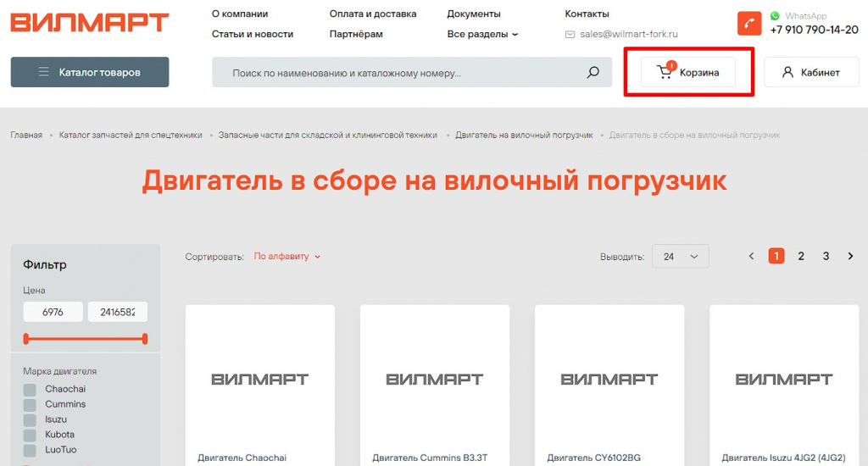Click the Двигатель CY6102BG product title
This screenshot has width=868, height=466.
594,458
